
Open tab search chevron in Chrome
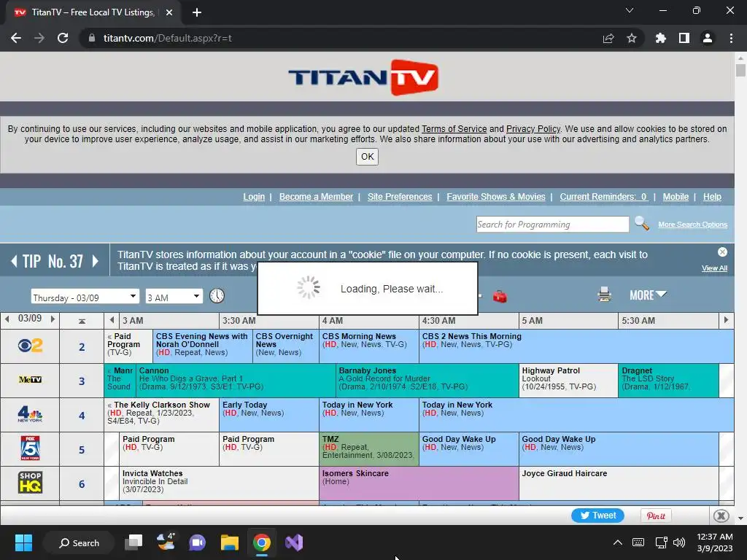click(x=630, y=10)
